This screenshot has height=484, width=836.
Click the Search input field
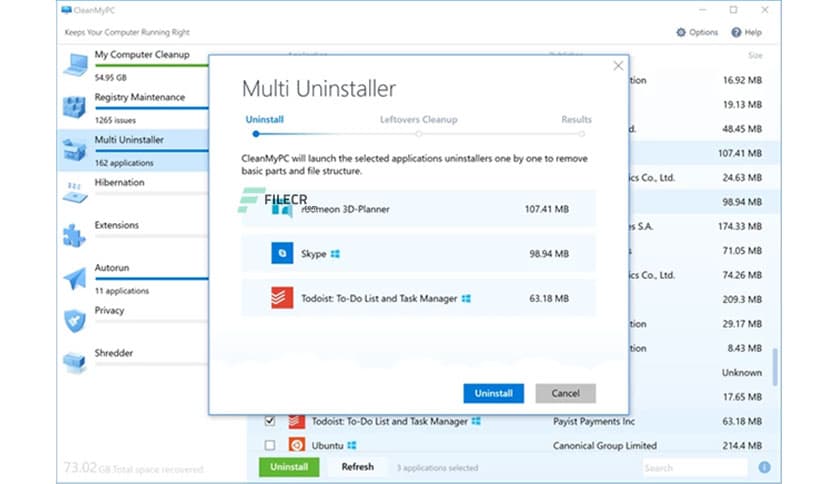[x=694, y=468]
